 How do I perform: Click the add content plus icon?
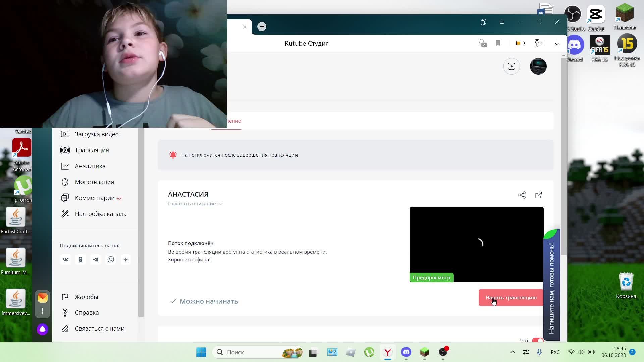click(x=511, y=66)
